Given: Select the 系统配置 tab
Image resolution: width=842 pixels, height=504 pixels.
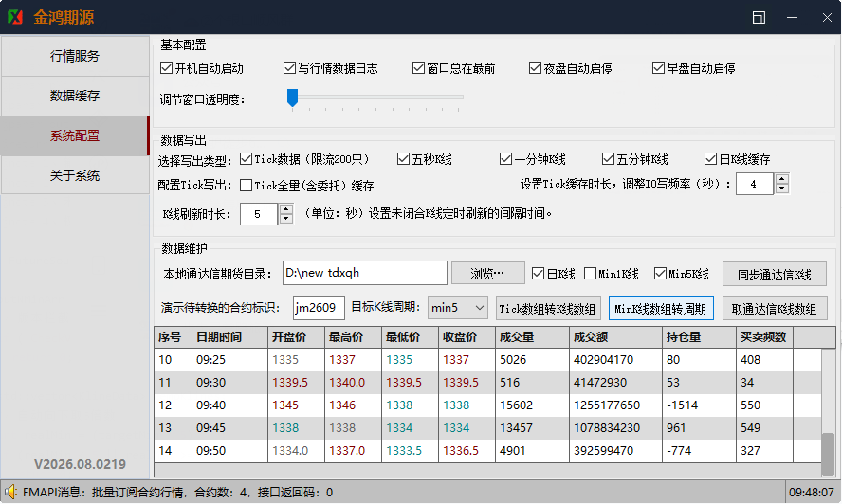Looking at the screenshot, I should point(75,135).
